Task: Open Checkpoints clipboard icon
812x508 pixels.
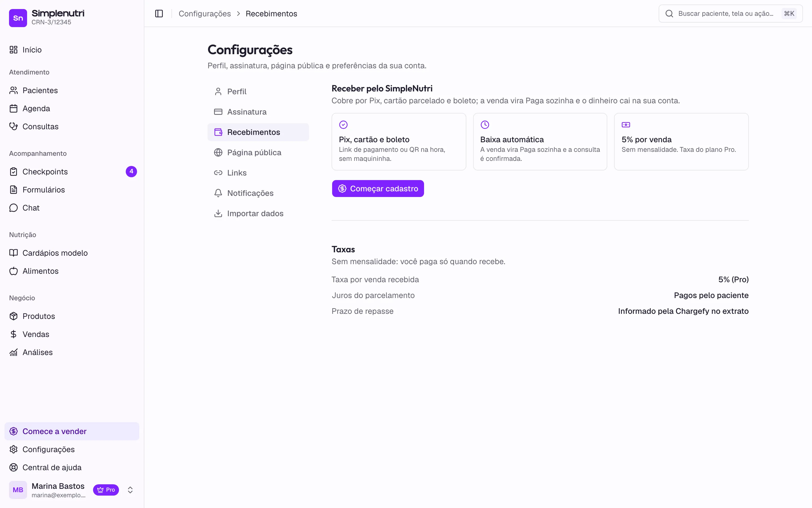Action: (x=14, y=172)
